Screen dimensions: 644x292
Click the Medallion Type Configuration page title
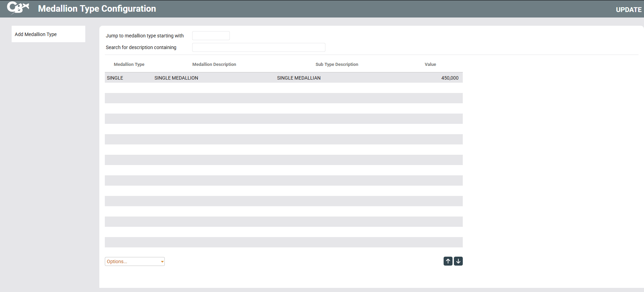97,9
